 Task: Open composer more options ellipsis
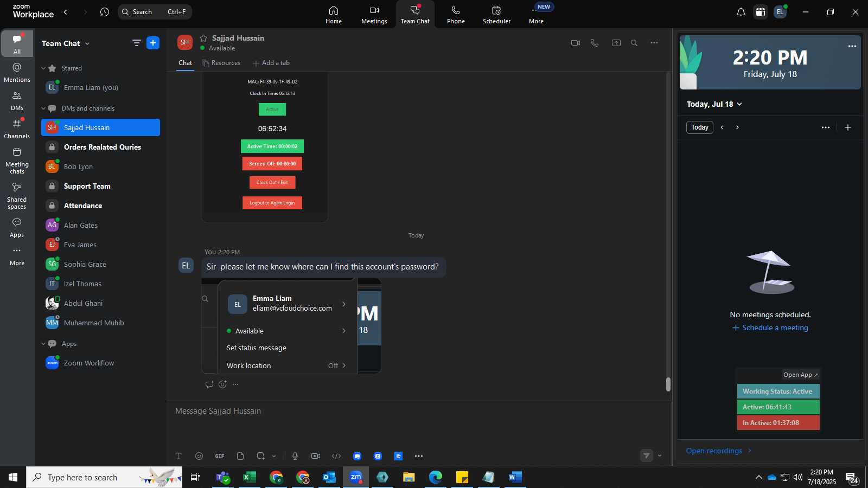(419, 456)
